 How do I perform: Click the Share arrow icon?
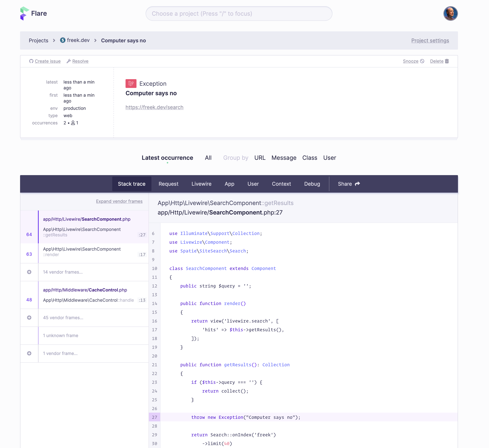[x=357, y=184]
